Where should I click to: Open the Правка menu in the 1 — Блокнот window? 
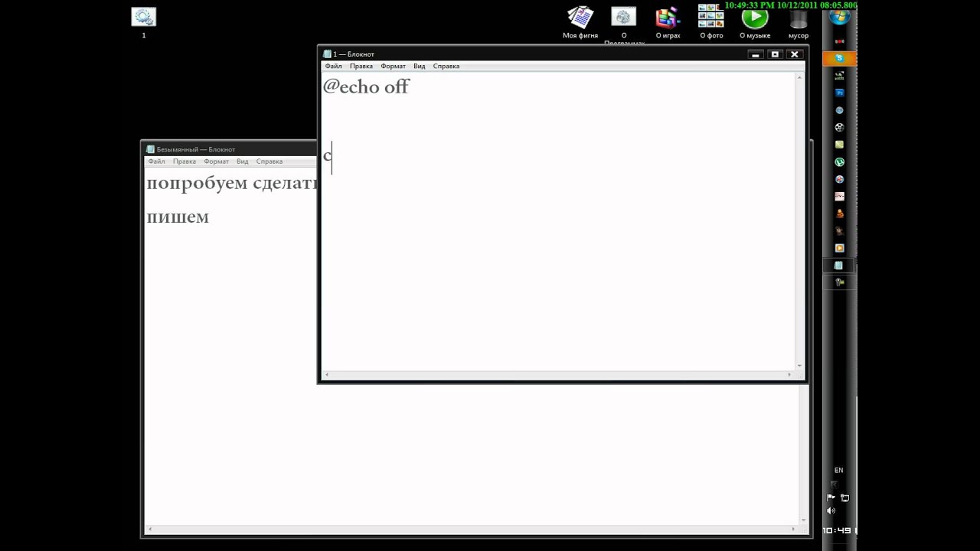(361, 66)
